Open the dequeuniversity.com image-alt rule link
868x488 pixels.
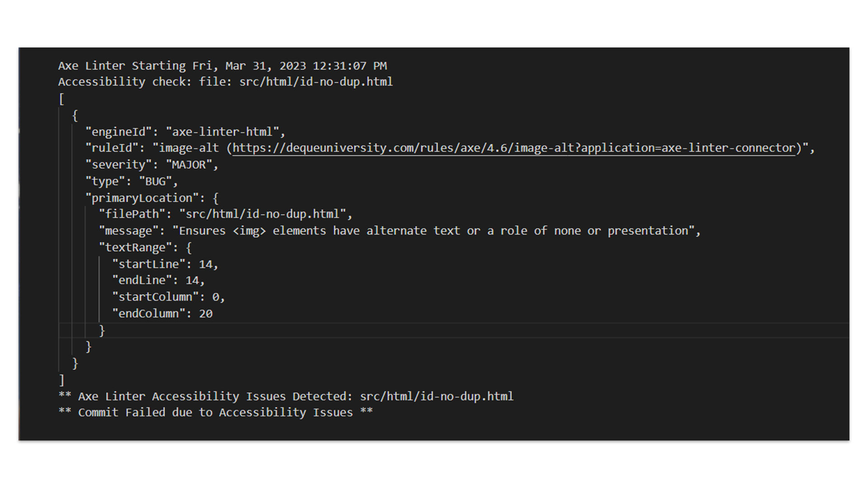[x=513, y=148]
